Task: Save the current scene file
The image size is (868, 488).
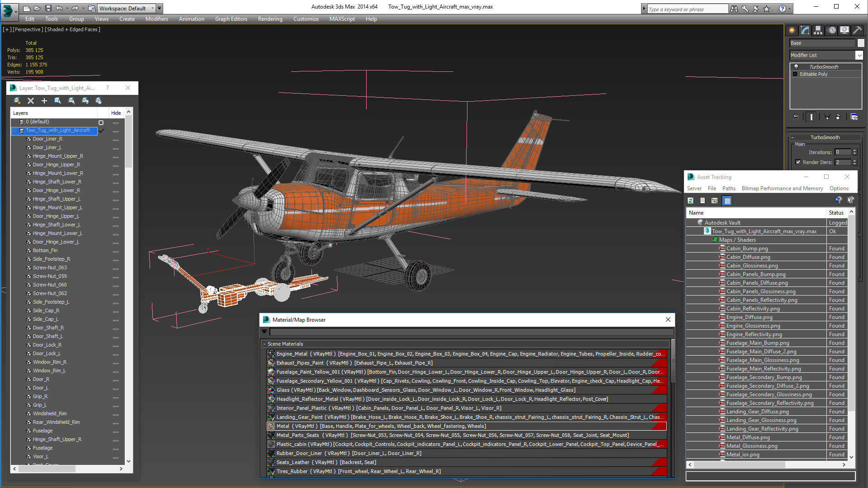Action: pos(48,8)
